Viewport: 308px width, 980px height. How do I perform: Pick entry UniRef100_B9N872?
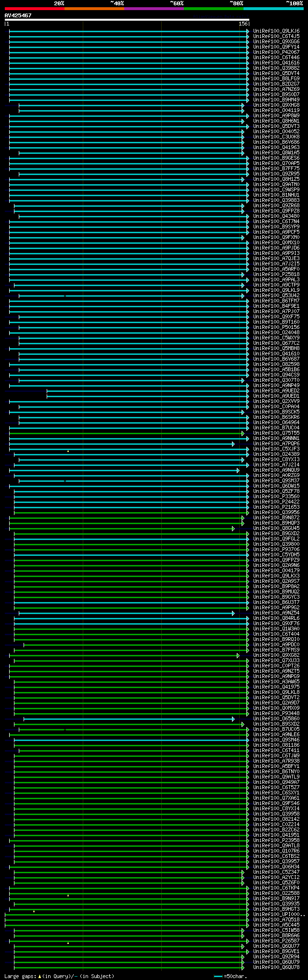click(276, 517)
